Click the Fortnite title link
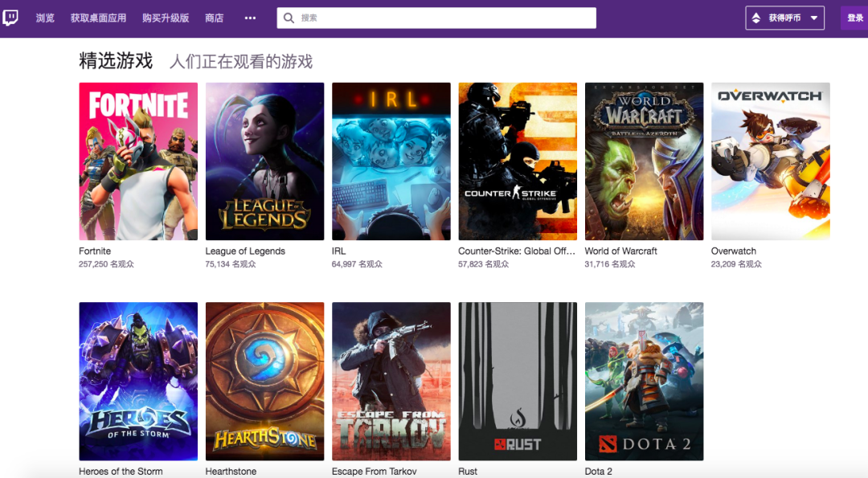Image resolution: width=868 pixels, height=478 pixels. (95, 251)
